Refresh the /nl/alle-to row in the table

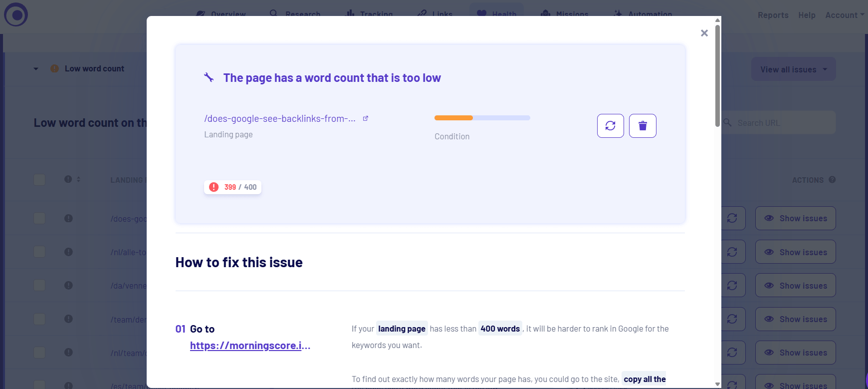click(732, 252)
